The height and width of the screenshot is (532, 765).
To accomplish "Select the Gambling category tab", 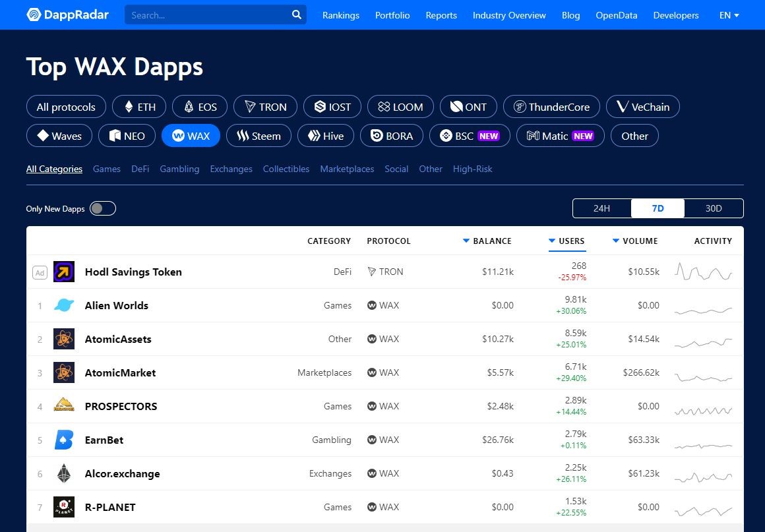I will pos(179,169).
